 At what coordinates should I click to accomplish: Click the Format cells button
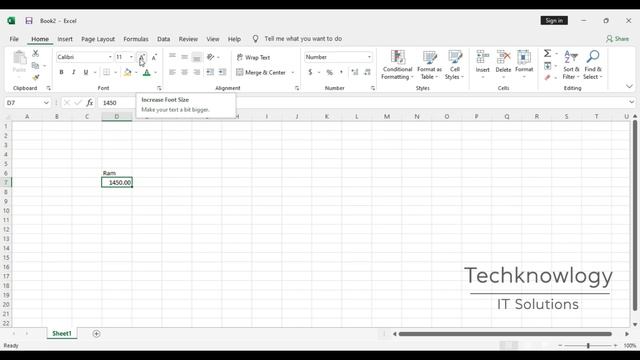(x=524, y=64)
